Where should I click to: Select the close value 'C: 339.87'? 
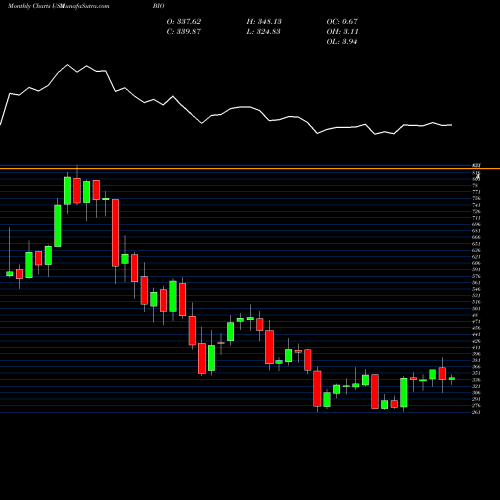[184, 31]
